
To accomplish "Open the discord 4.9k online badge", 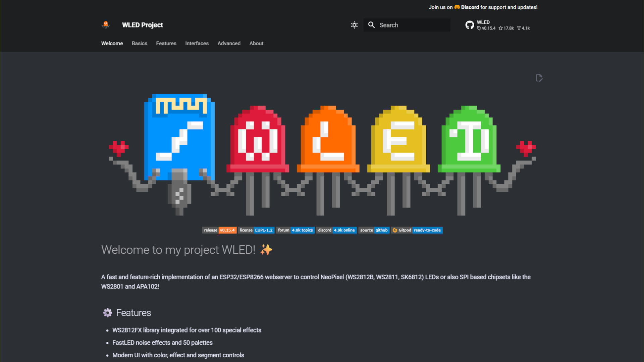I will click(336, 230).
